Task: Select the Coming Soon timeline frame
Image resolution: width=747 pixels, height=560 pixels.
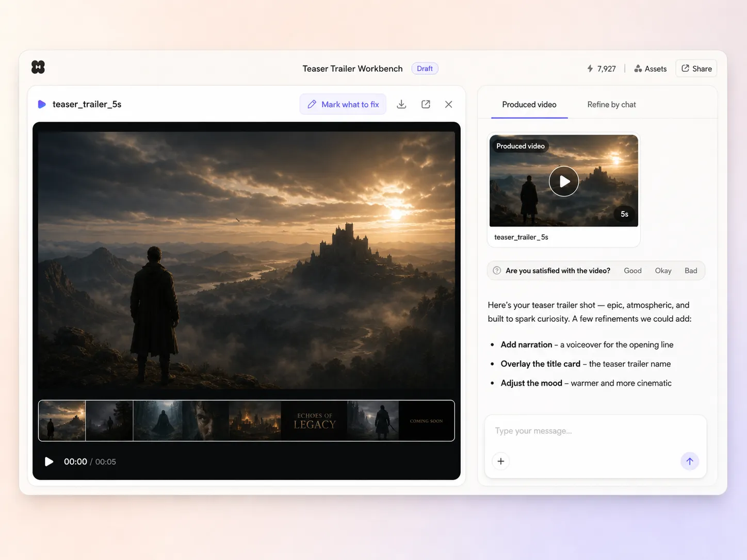Action: point(426,421)
